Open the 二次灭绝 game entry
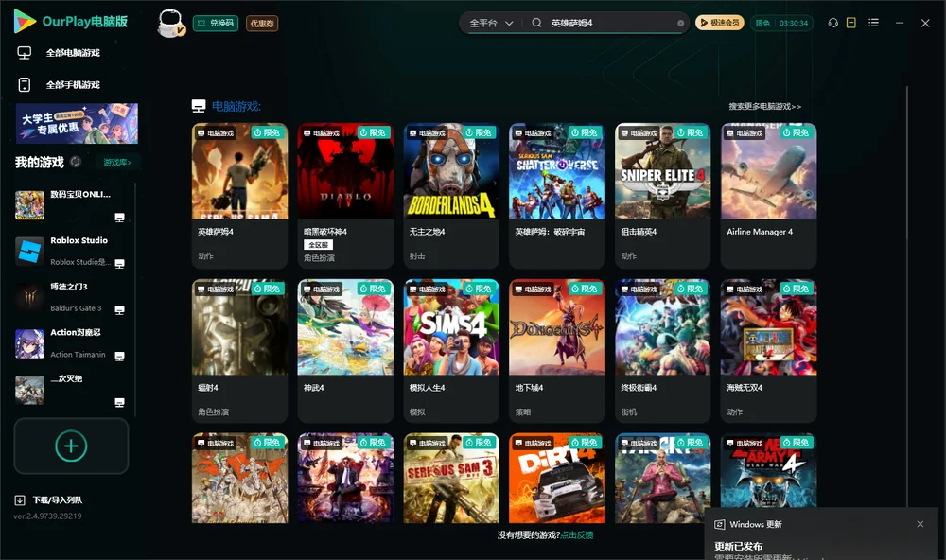The image size is (946, 560). [71, 390]
